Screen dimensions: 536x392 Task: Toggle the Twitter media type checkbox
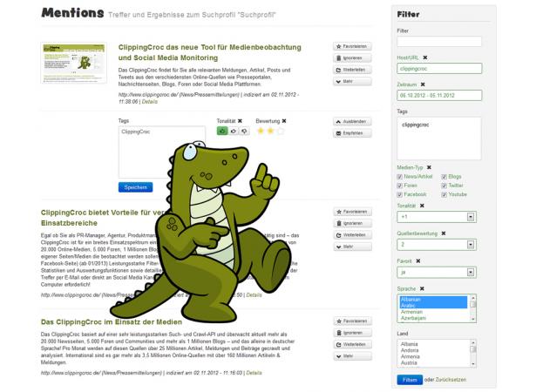click(444, 186)
